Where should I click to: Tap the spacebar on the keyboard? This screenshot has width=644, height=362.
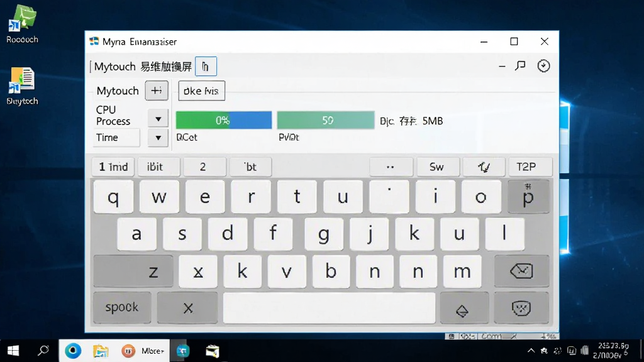[x=329, y=308]
